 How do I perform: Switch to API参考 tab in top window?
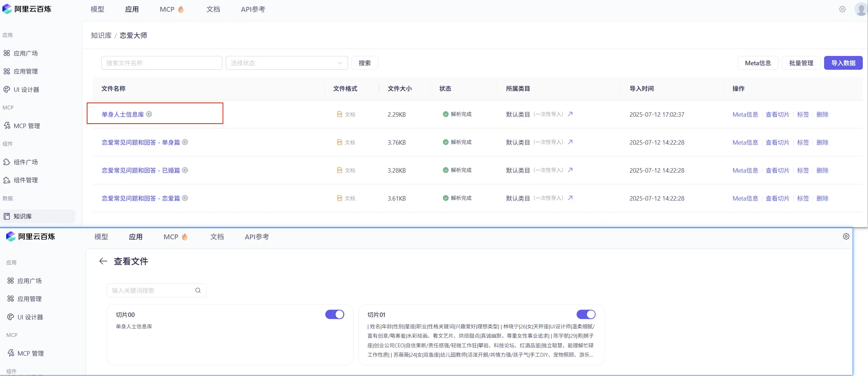click(253, 9)
